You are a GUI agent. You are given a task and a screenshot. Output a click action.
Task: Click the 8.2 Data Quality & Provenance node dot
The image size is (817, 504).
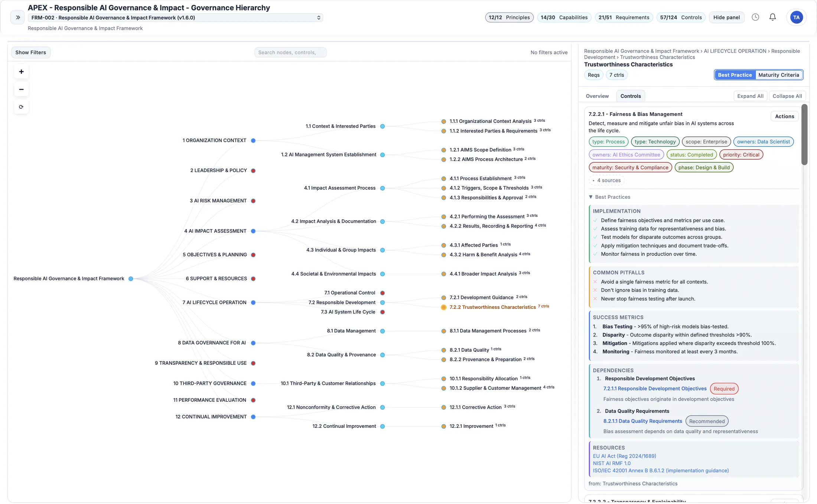(383, 355)
